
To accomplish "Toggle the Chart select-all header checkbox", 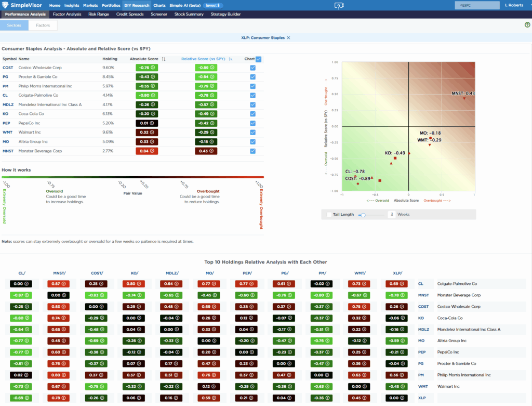I will click(259, 59).
